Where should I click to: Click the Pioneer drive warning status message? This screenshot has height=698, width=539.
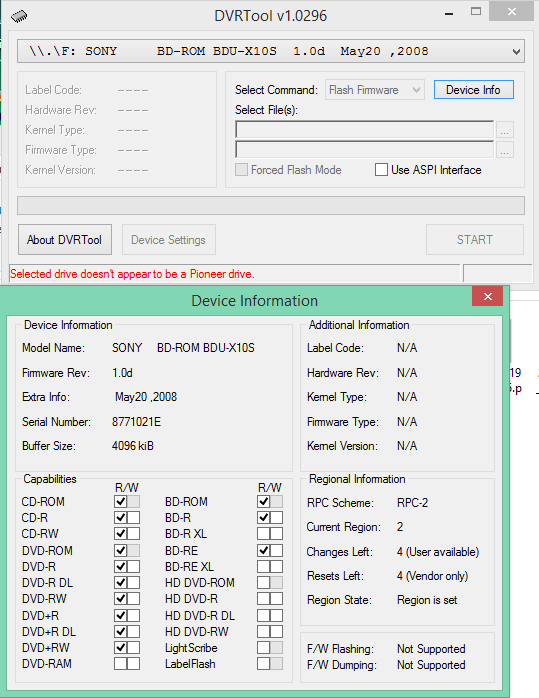point(132,274)
